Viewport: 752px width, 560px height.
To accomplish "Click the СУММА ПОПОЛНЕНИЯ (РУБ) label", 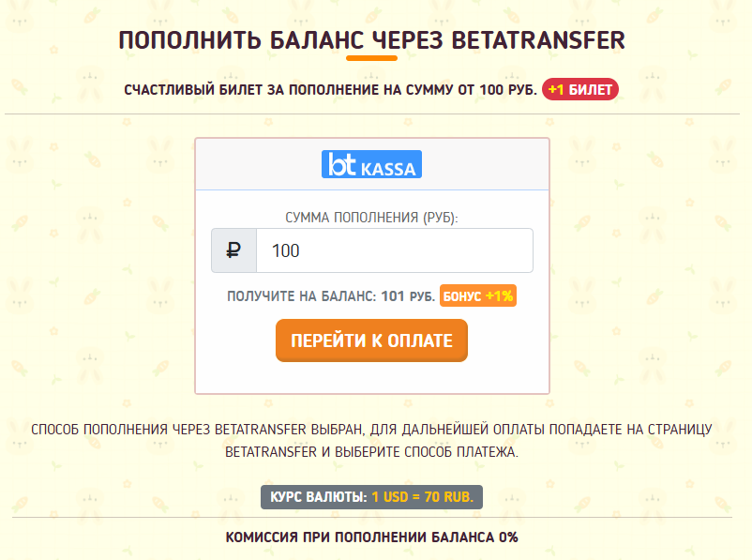I will click(371, 218).
